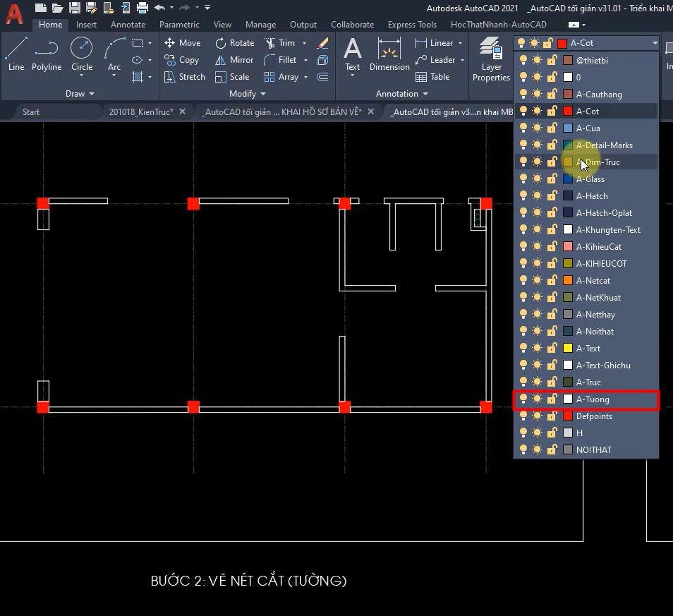Click the yellow A-Text color swatch
This screenshot has width=673, height=616.
click(568, 349)
